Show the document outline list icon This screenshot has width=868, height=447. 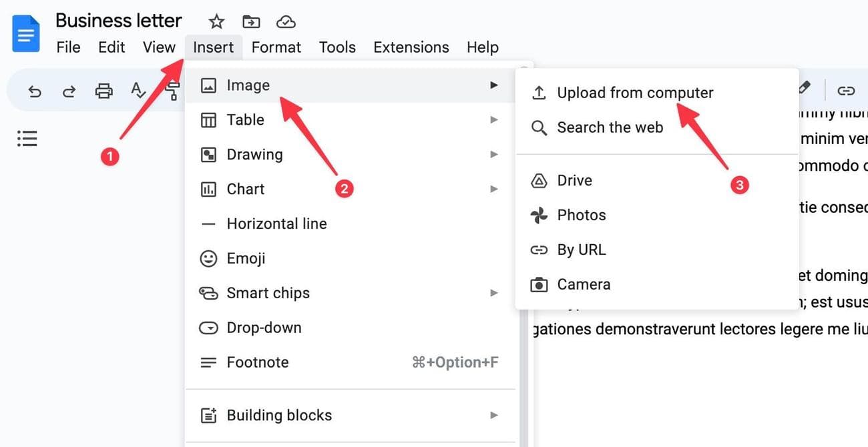coord(27,139)
